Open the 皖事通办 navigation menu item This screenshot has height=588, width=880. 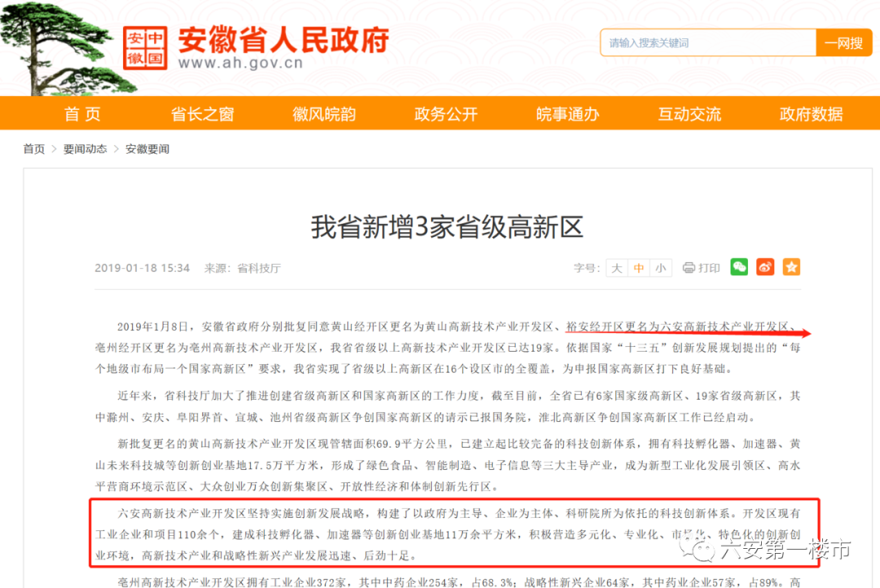click(x=568, y=114)
